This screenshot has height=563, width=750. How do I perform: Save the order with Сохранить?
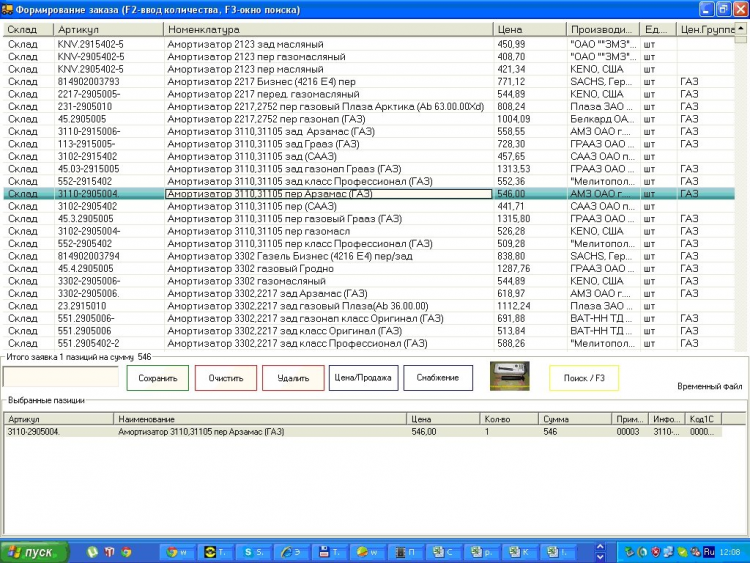click(157, 378)
